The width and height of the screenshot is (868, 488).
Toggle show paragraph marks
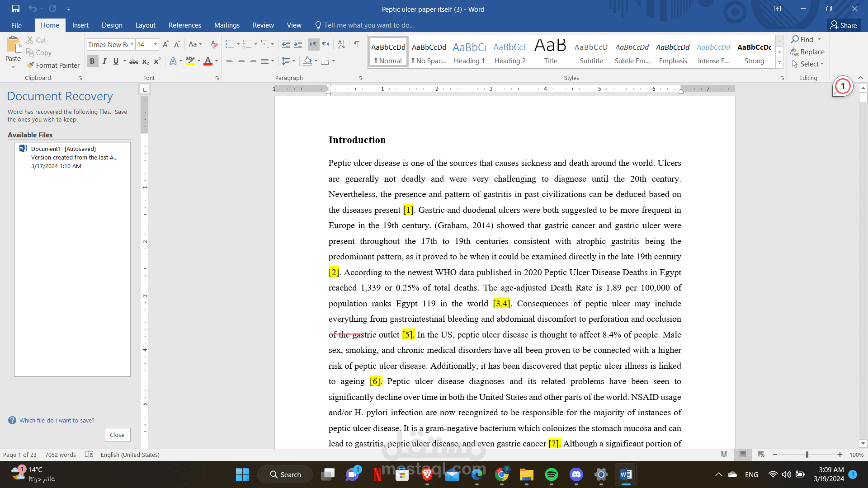click(357, 44)
